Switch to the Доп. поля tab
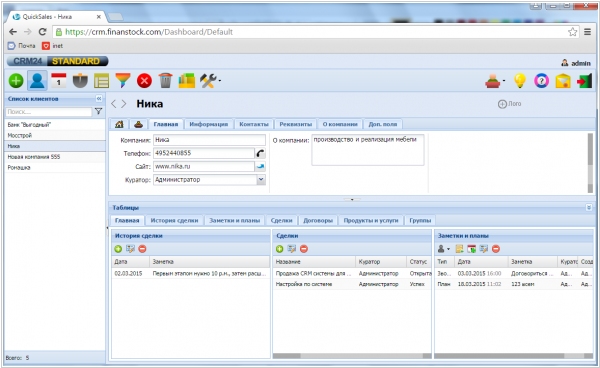Image resolution: width=600 pixels, height=368 pixels. click(383, 124)
